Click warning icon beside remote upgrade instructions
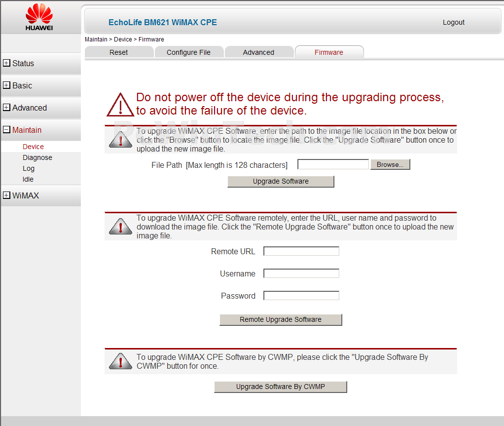 pyautogui.click(x=120, y=227)
